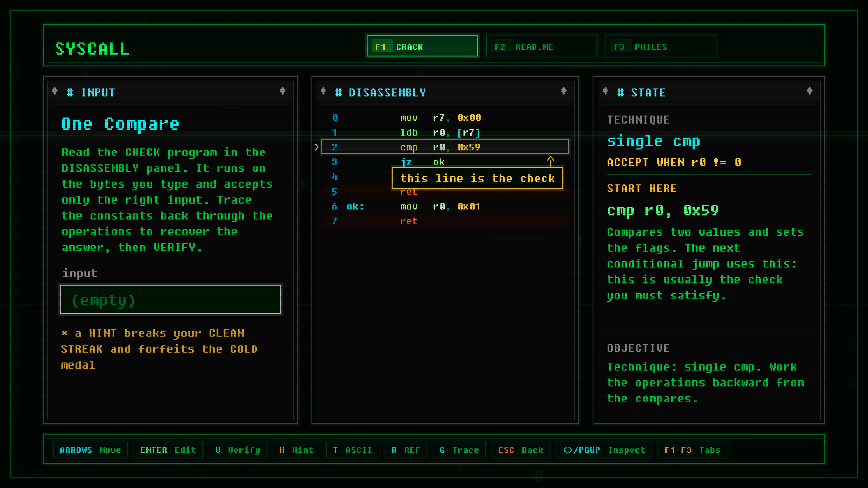Click the 'input' field label
Viewport: 868px width, 488px height.
click(x=80, y=273)
